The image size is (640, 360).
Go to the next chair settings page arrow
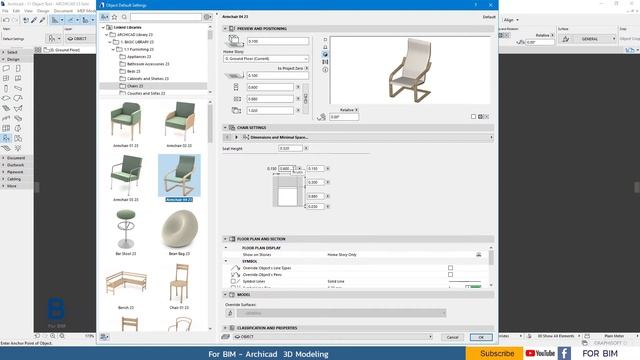236,138
